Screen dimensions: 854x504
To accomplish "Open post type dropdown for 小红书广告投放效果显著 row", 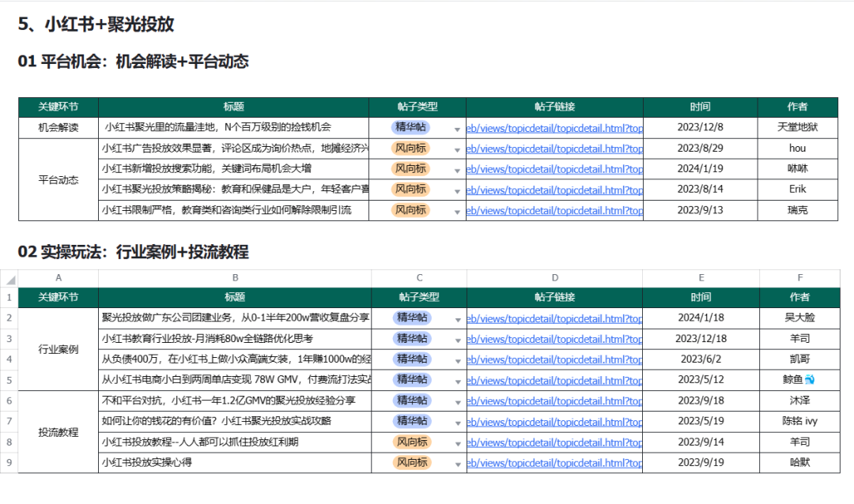I will point(457,150).
